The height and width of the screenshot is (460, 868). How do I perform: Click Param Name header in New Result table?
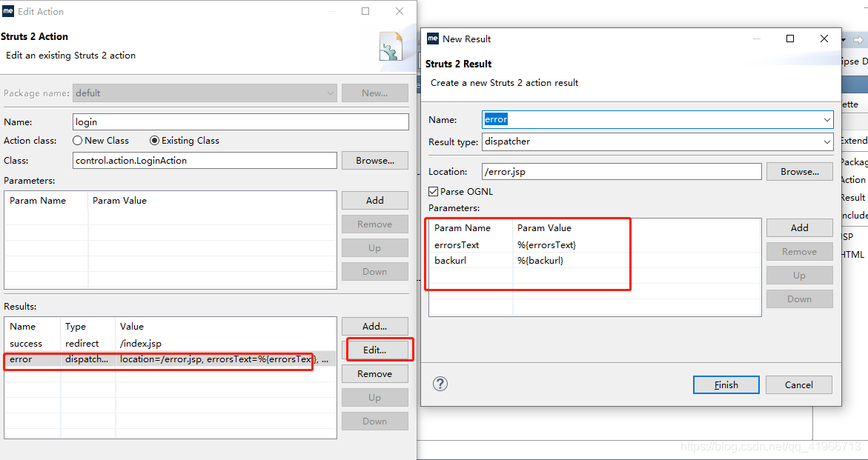(463, 228)
